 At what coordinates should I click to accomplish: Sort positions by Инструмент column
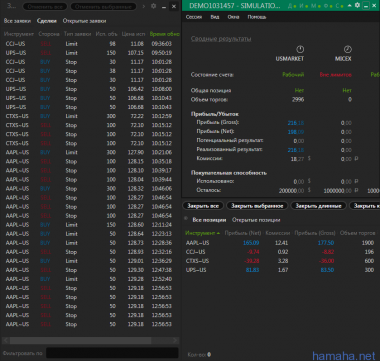(202, 233)
